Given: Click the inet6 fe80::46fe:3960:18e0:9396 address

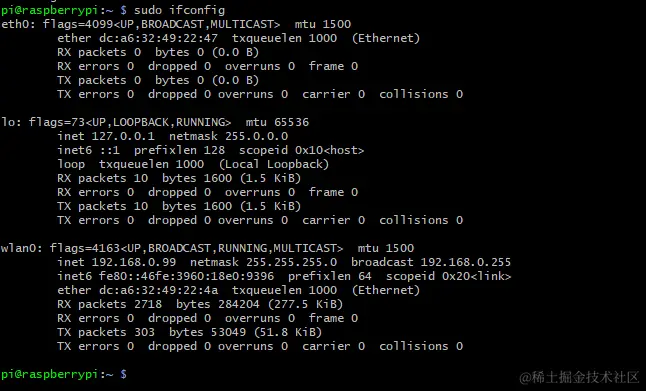Looking at the screenshot, I should pos(186,276).
